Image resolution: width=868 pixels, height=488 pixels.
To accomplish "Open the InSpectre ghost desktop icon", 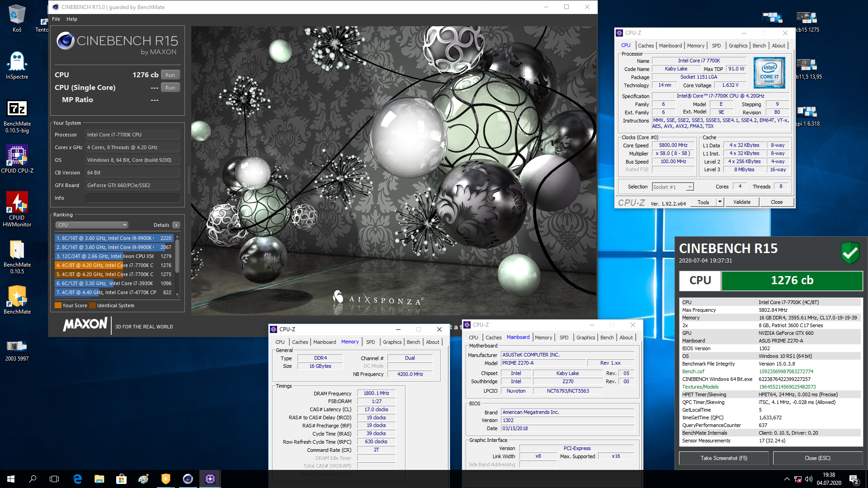I will click(x=17, y=65).
